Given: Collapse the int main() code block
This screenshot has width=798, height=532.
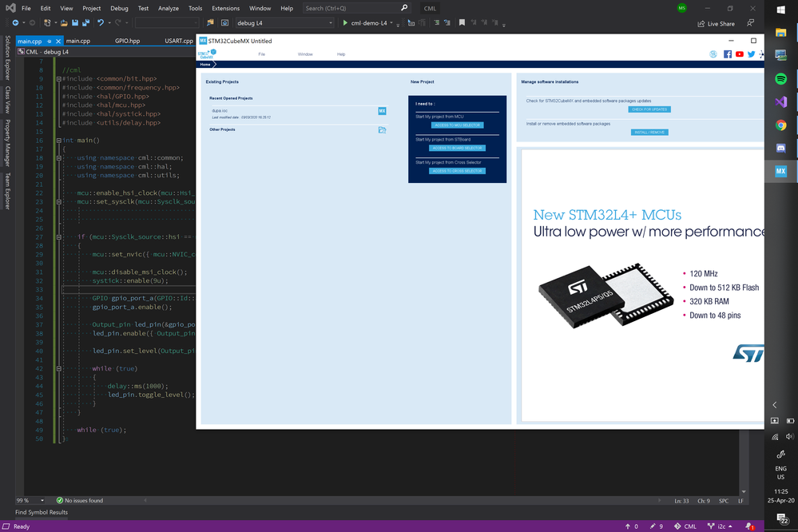Looking at the screenshot, I should [58, 141].
